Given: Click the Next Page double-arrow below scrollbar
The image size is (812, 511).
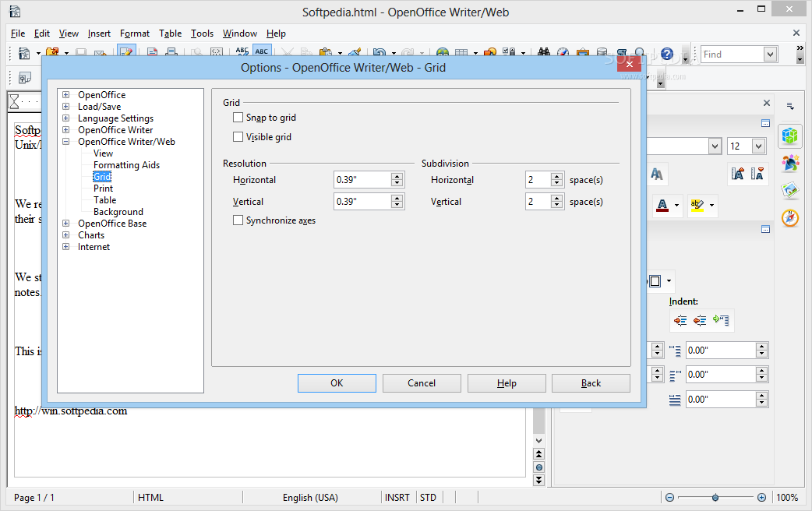Looking at the screenshot, I should pos(539,480).
